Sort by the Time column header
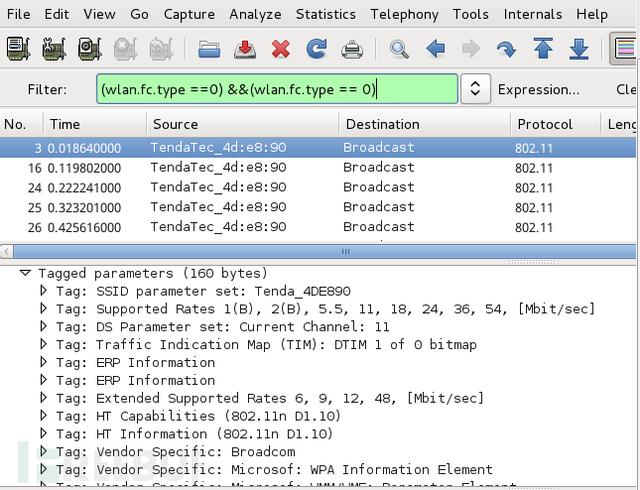The height and width of the screenshot is (490, 640). 94,124
